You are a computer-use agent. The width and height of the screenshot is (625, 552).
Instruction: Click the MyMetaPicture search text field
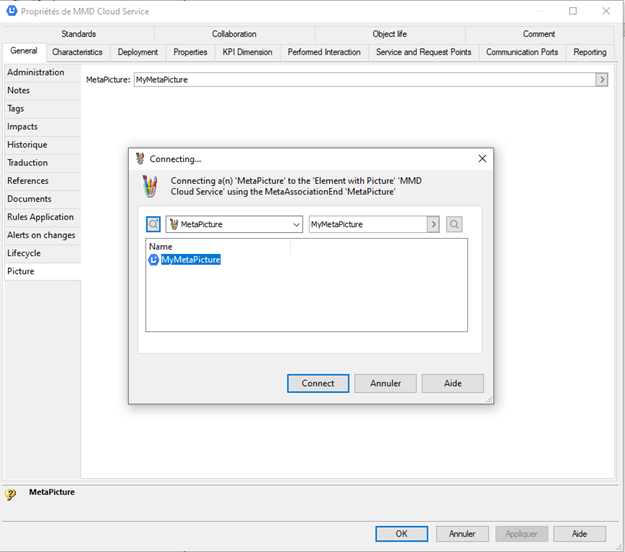coord(367,225)
